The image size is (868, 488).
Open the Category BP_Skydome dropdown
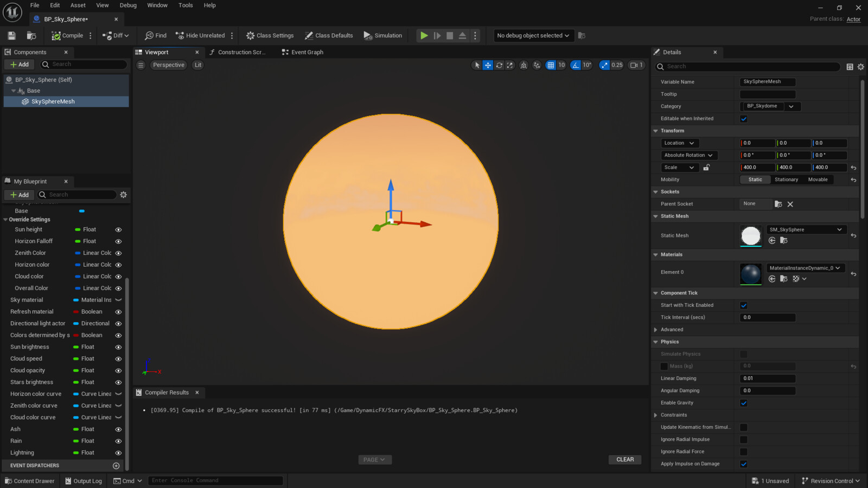[791, 107]
